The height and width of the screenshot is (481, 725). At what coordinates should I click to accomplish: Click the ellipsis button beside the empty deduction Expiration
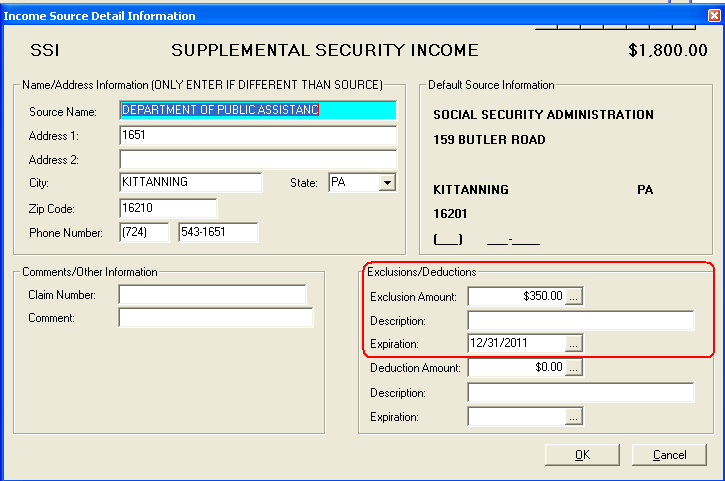click(x=574, y=417)
